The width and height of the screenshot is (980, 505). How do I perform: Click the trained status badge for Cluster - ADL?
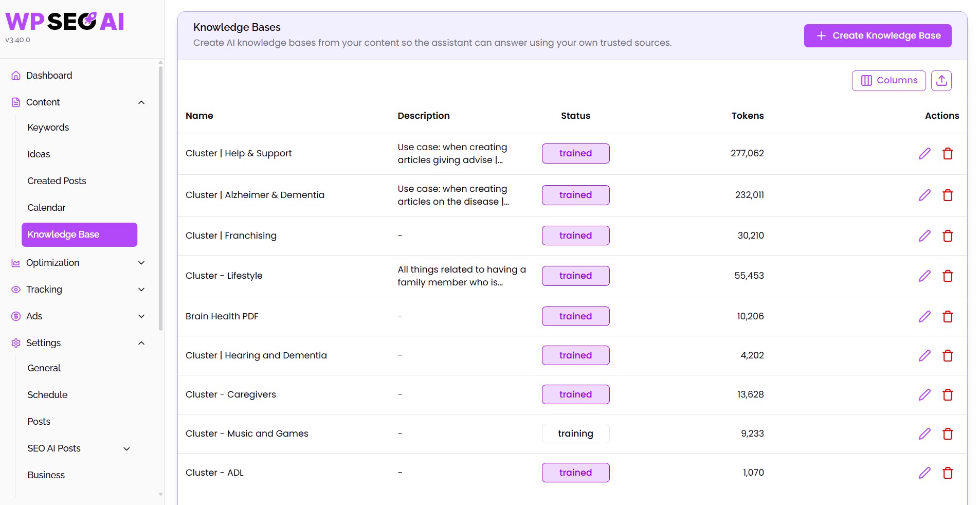575,473
